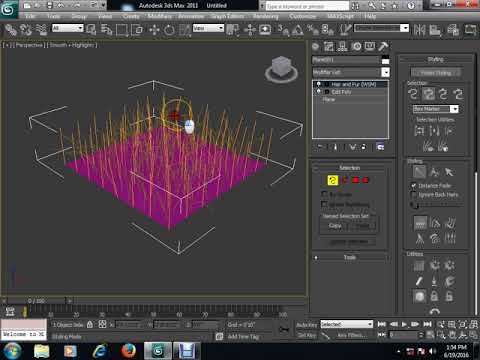Select the Select and Move tool
The height and width of the screenshot is (360, 480).
154,30
